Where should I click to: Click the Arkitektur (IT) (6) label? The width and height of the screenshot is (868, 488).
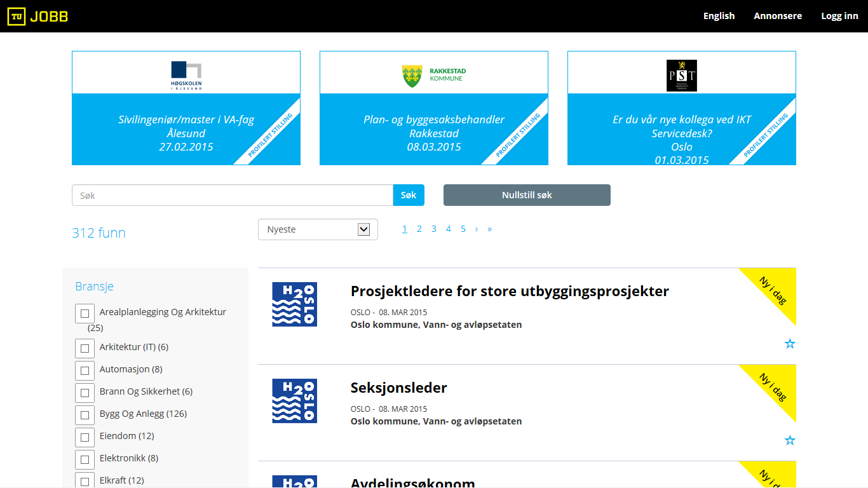click(134, 347)
